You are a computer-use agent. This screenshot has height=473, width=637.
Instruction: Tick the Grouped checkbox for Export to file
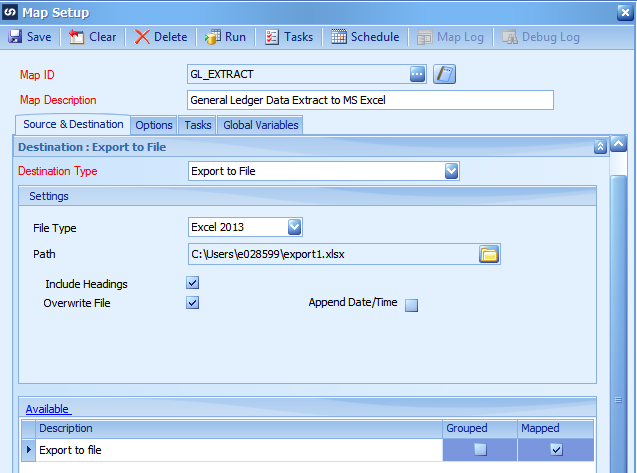(x=480, y=450)
